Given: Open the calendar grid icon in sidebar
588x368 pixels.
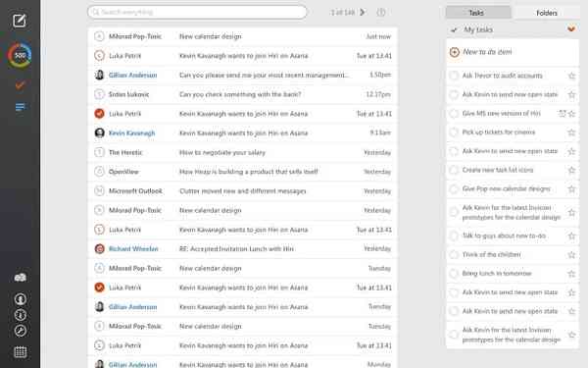Looking at the screenshot, I should coord(20,352).
